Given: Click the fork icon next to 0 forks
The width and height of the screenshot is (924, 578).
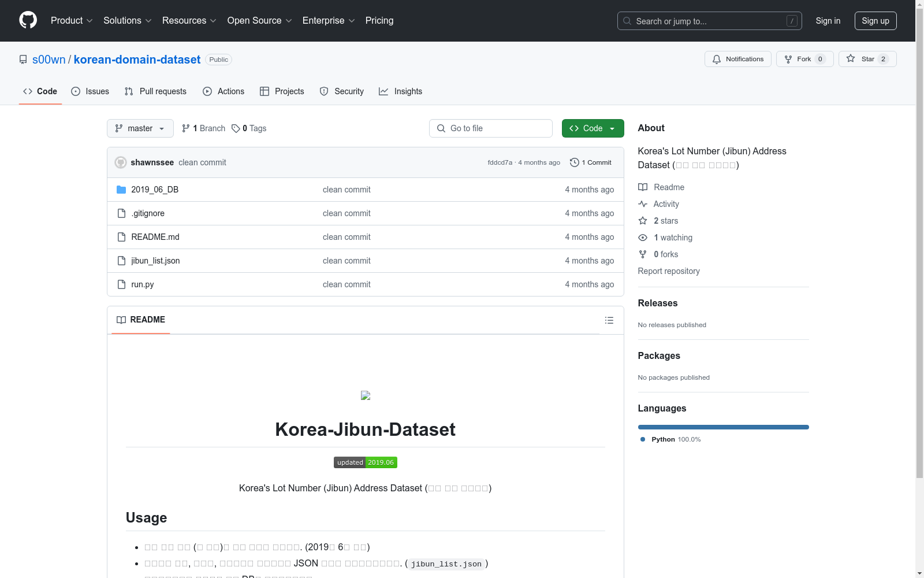Looking at the screenshot, I should [x=643, y=254].
